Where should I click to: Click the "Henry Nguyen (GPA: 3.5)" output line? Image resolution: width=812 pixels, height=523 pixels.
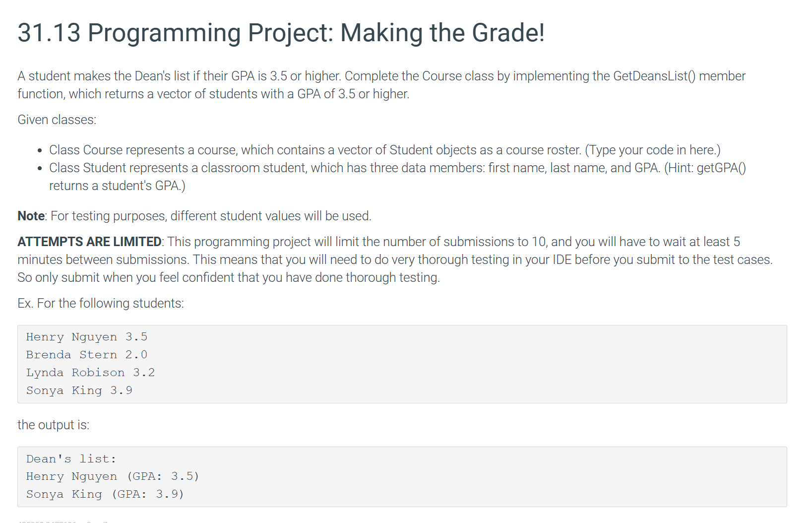pos(113,476)
